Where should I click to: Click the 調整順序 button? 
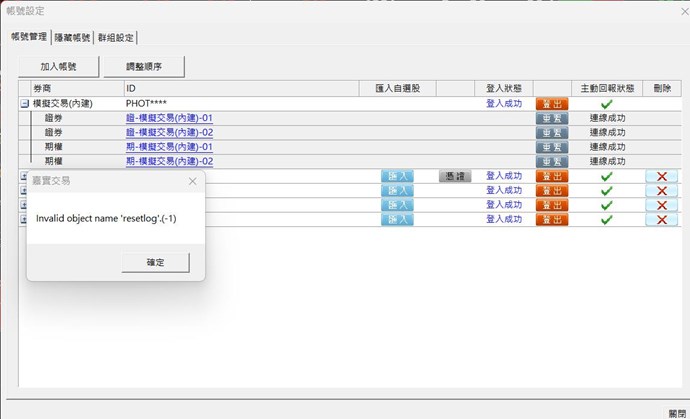[144, 67]
